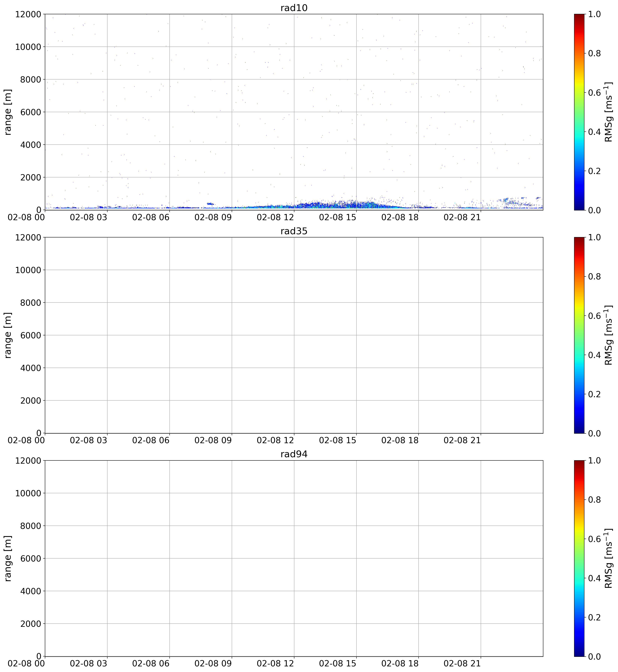Click '02-08 18' x-tick under rad94
The width and height of the screenshot is (618, 672).
pos(400,664)
